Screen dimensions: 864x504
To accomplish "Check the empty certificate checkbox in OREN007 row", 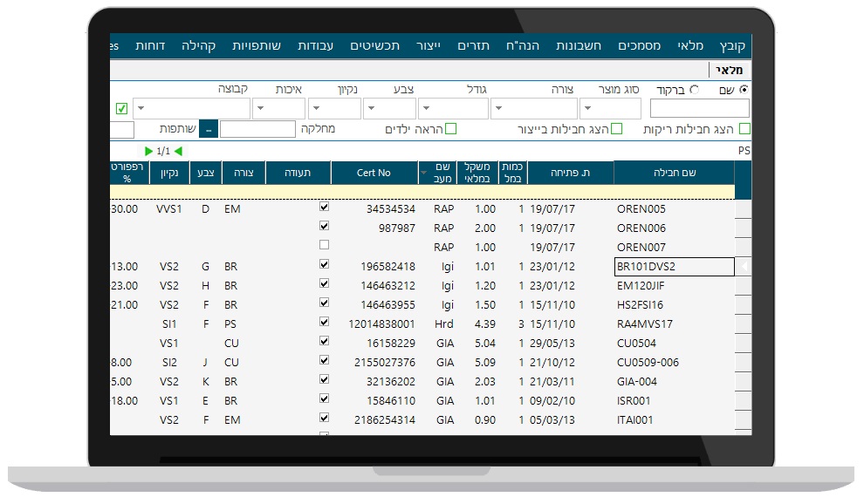I will click(x=324, y=245).
